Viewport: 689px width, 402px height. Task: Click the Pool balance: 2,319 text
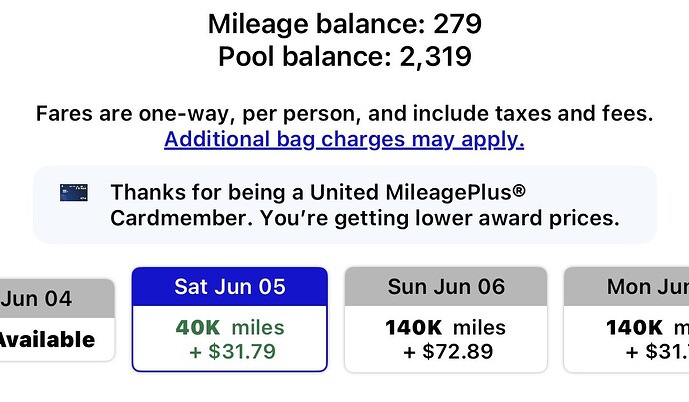345,56
